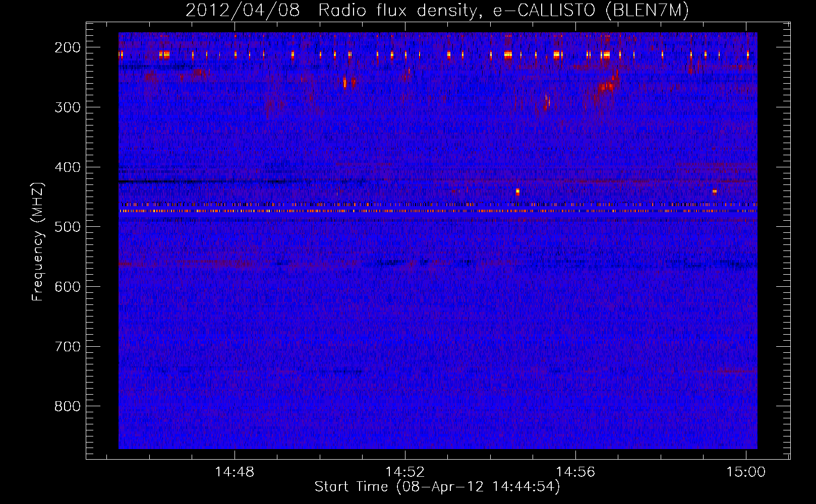Click the 300 frequency tick label
Image resolution: width=816 pixels, height=504 pixels.
68,107
